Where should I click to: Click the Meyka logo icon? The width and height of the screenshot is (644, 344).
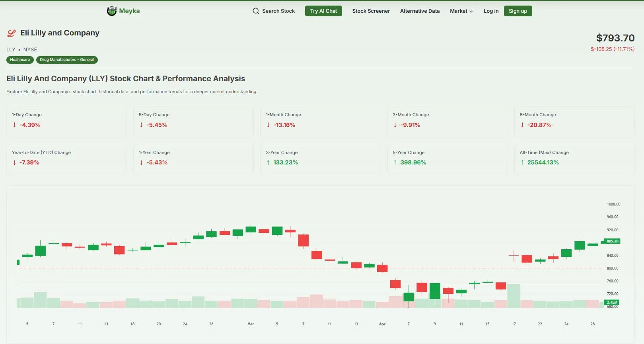112,11
